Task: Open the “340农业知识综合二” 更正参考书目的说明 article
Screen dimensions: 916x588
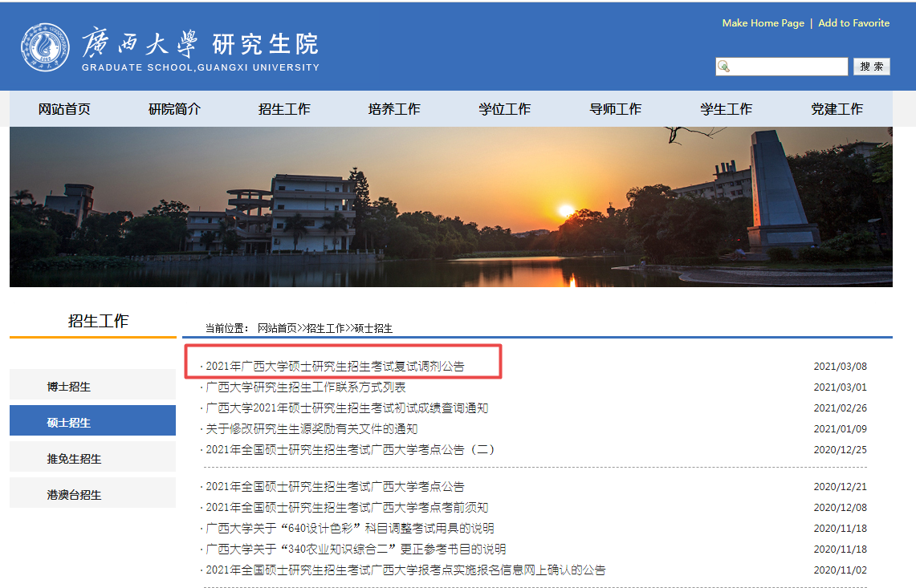Action: pos(356,549)
